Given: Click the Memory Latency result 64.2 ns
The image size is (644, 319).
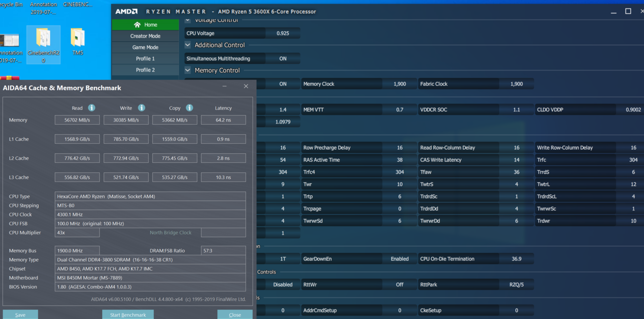Looking at the screenshot, I should pos(223,120).
